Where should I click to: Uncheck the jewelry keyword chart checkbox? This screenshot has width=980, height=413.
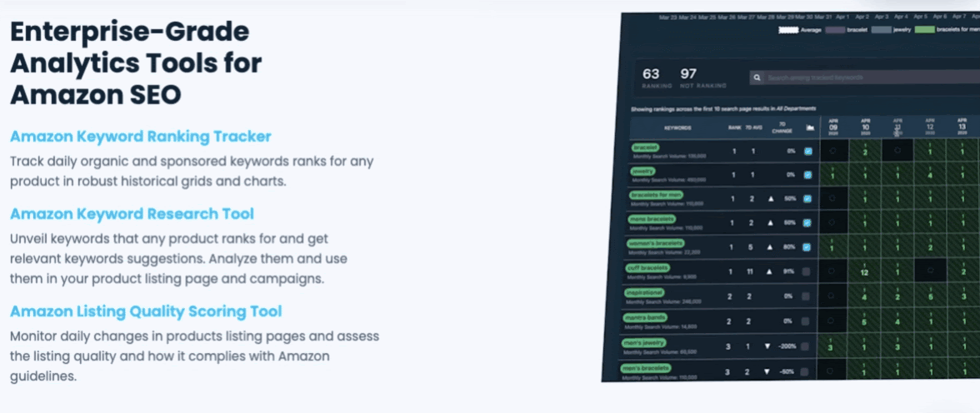pyautogui.click(x=807, y=175)
